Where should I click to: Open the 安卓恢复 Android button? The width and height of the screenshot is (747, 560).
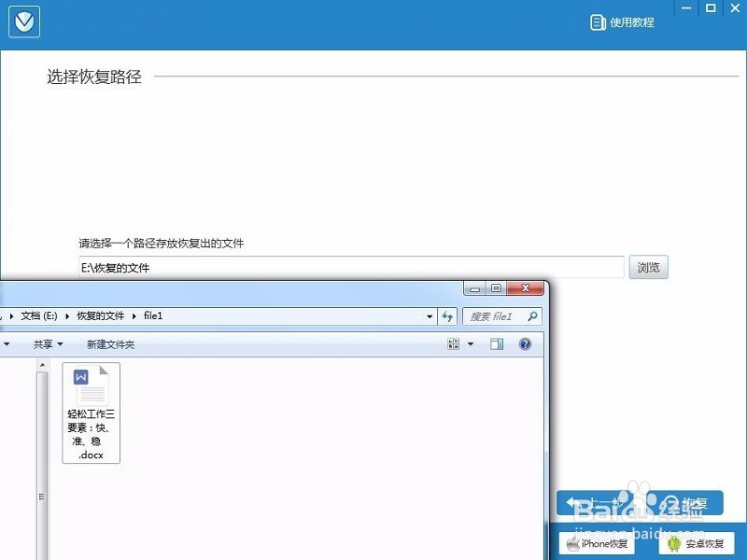tap(696, 543)
